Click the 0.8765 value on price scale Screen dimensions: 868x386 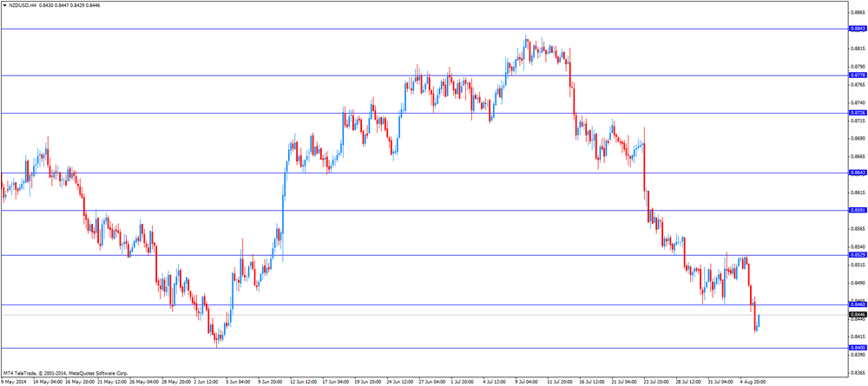(x=858, y=85)
